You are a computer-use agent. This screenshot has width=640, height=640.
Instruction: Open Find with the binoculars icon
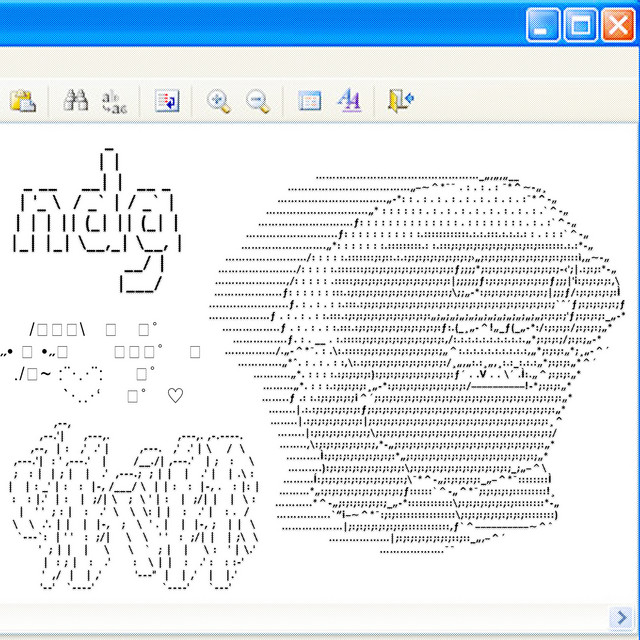pos(75,100)
